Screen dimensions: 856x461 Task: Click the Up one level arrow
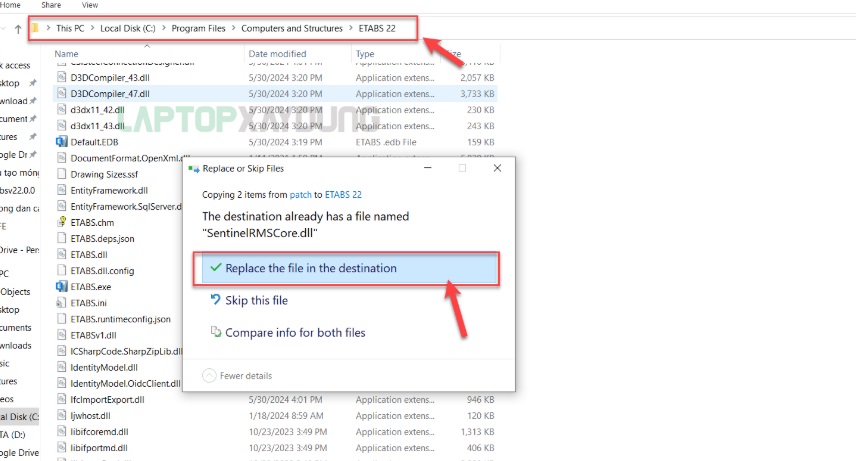point(18,29)
